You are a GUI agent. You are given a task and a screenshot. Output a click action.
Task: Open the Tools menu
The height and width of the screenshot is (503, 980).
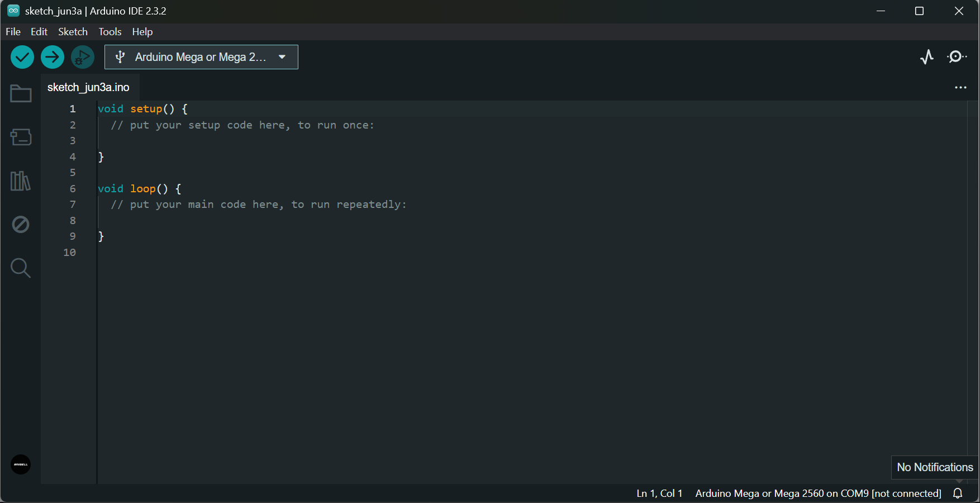click(110, 32)
